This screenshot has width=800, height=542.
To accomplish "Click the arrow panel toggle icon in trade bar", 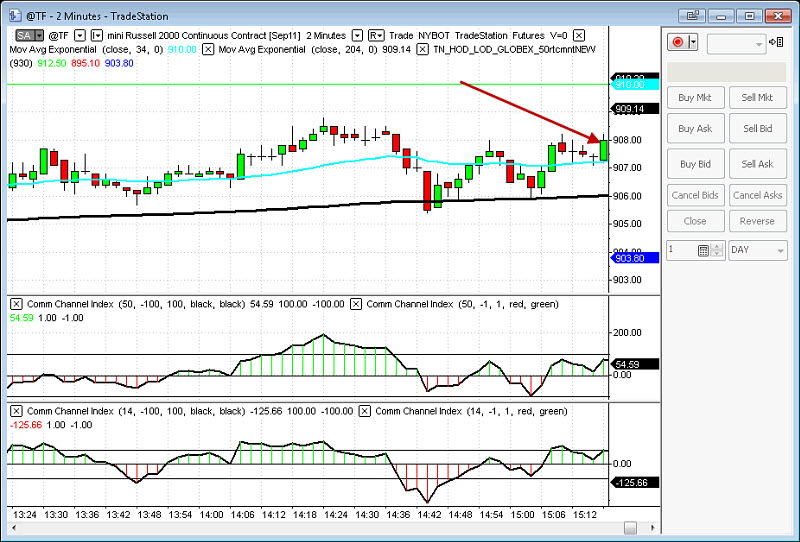I will coord(776,42).
